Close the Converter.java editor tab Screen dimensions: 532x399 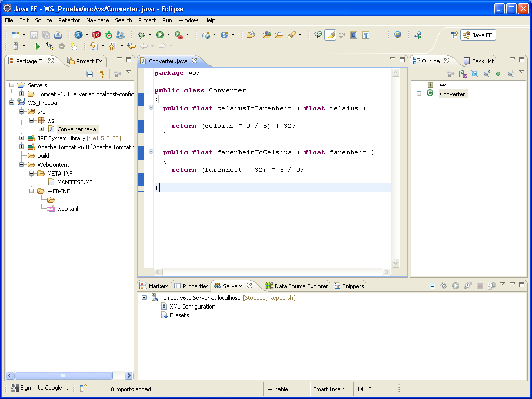194,61
